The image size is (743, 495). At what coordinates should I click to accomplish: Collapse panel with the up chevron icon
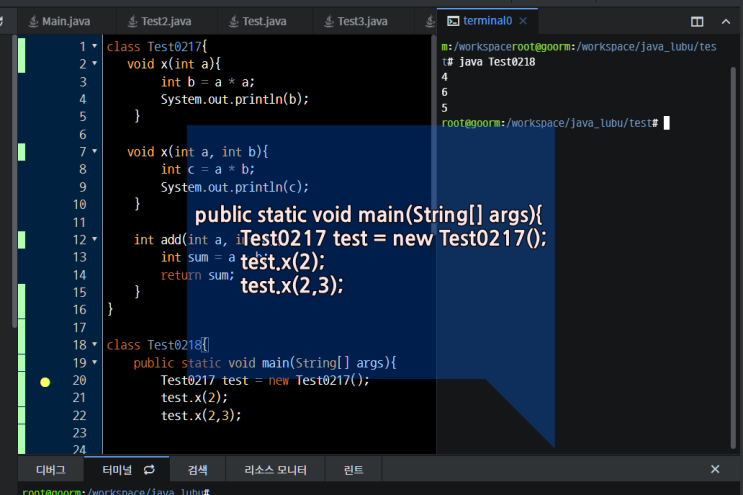725,22
